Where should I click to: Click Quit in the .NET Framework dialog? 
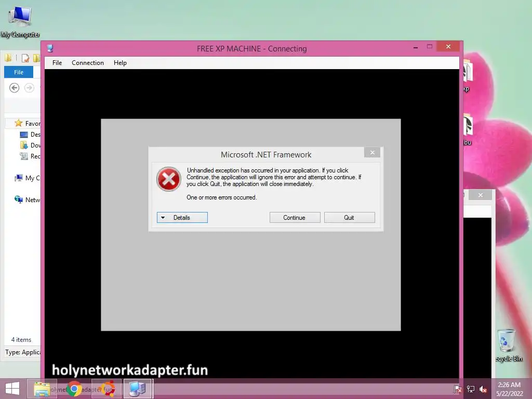coord(350,218)
